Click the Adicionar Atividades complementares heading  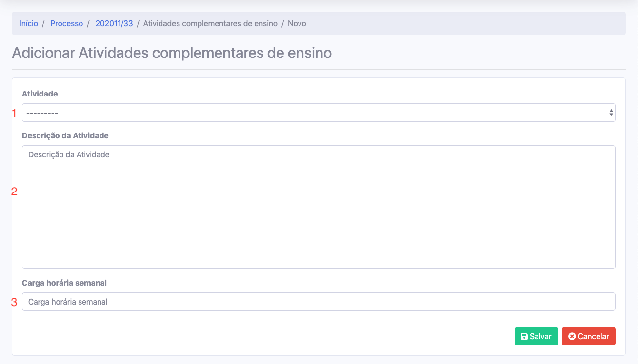(172, 53)
